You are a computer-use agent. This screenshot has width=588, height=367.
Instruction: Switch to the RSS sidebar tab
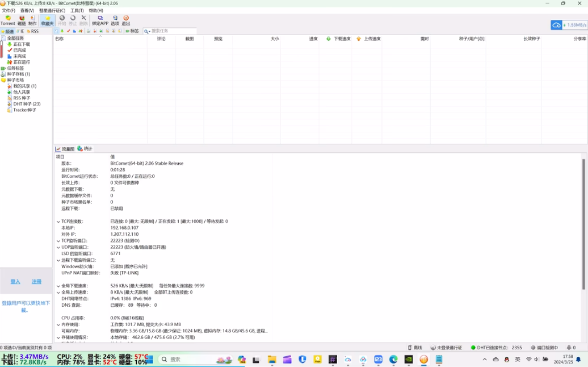coord(32,31)
